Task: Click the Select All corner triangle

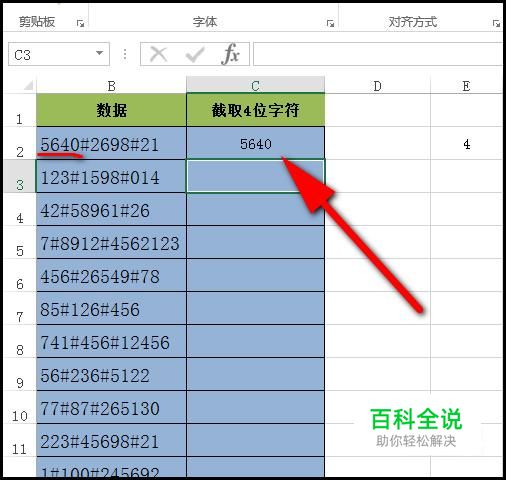Action: 28,85
